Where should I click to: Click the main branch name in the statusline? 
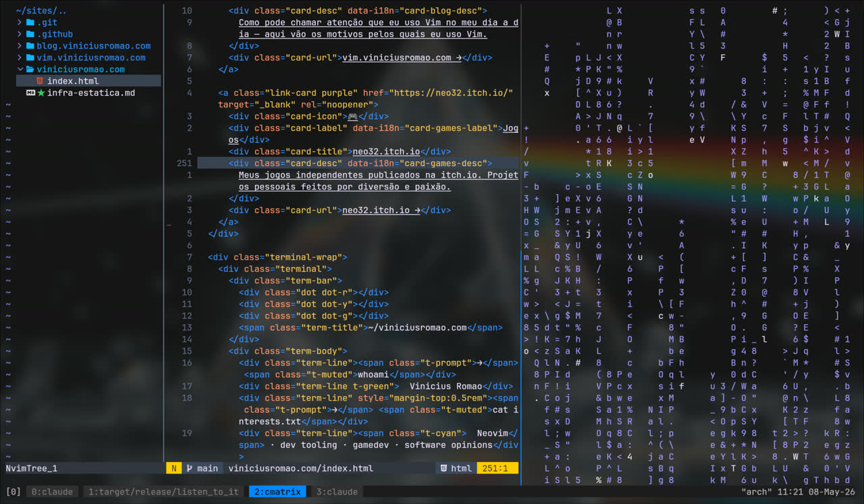pos(207,468)
